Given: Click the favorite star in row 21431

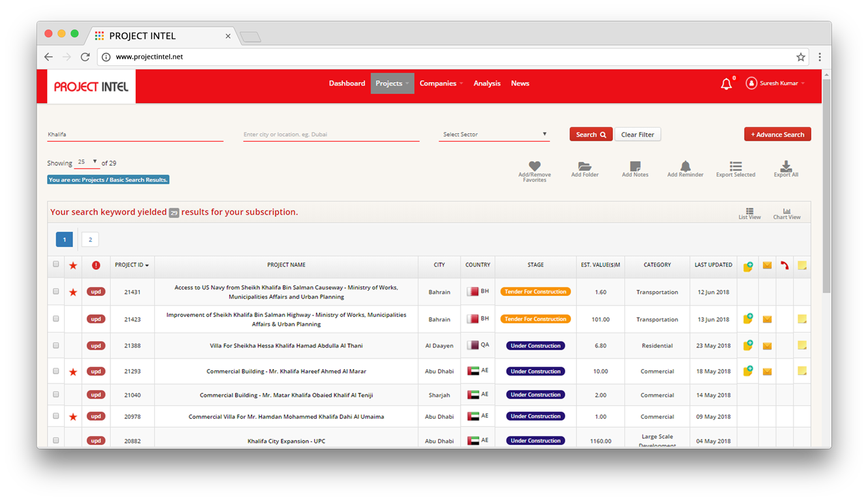Looking at the screenshot, I should pos(73,292).
